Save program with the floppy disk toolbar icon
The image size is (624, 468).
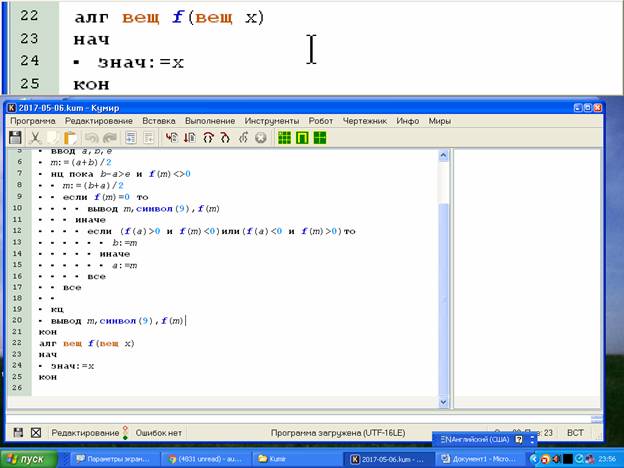click(x=15, y=138)
